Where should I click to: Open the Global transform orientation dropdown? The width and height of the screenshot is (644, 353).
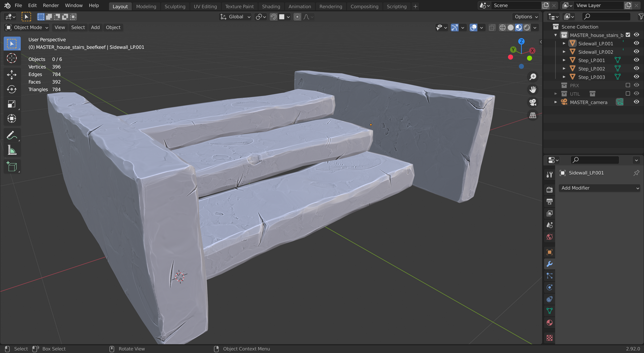pyautogui.click(x=235, y=17)
